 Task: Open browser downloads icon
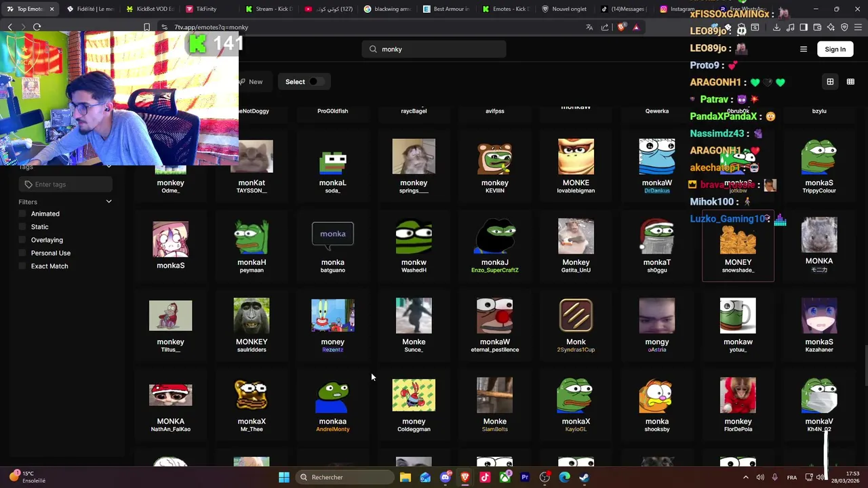coord(776,27)
